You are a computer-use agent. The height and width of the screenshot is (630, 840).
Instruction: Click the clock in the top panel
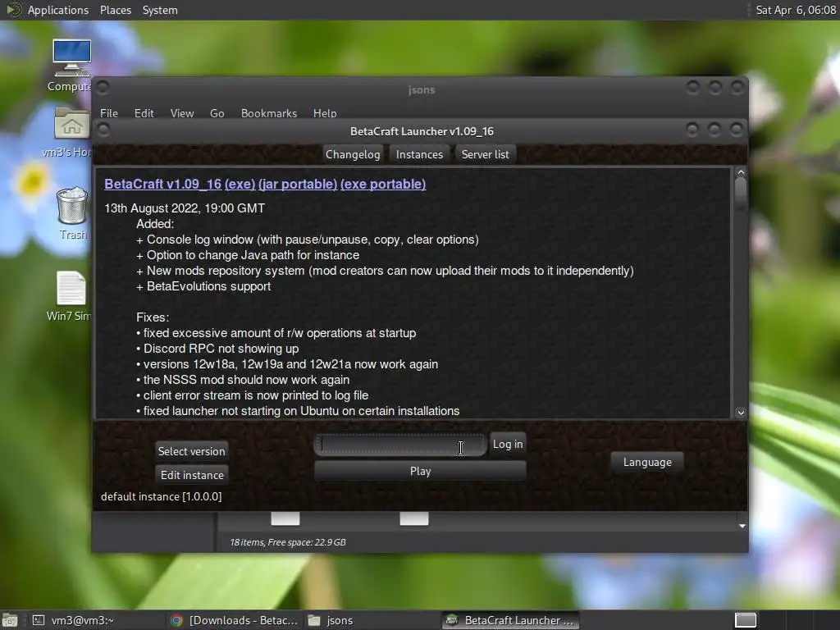coord(796,10)
